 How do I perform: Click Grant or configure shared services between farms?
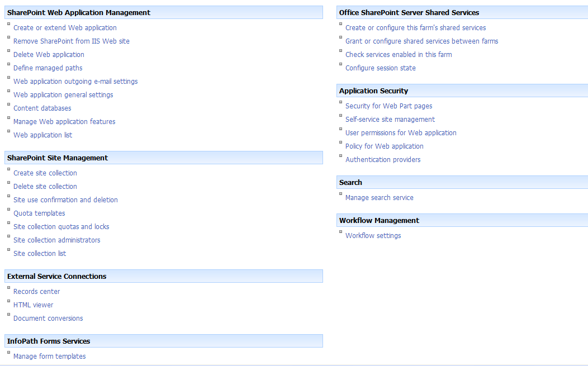pos(421,41)
